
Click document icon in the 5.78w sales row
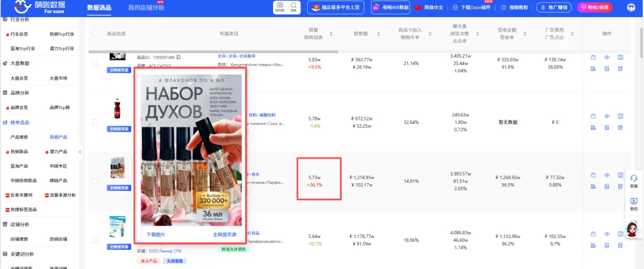click(x=606, y=128)
